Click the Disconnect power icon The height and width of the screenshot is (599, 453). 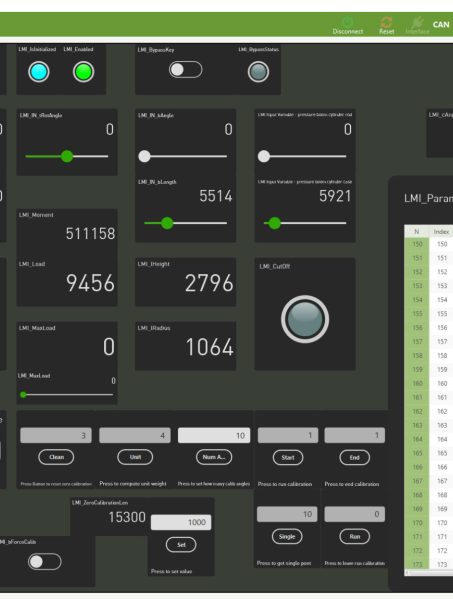(x=347, y=22)
